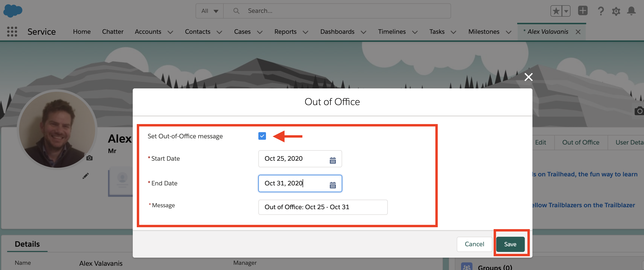The image size is (644, 270).
Task: Open the Home navigation tab
Action: coord(82,32)
